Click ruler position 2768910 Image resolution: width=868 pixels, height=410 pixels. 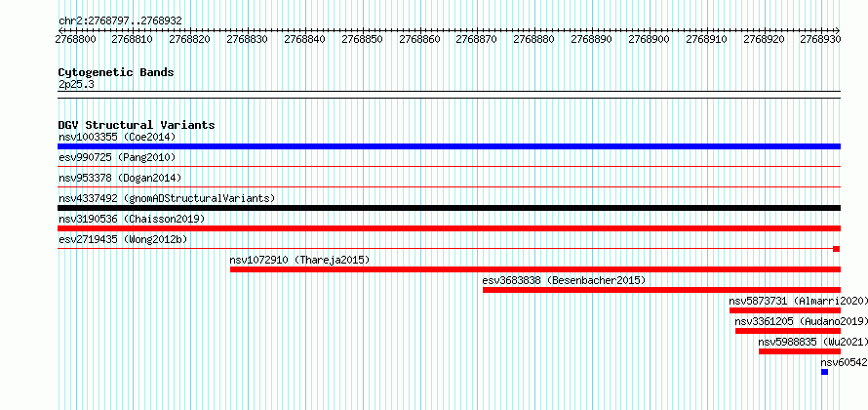click(x=706, y=39)
